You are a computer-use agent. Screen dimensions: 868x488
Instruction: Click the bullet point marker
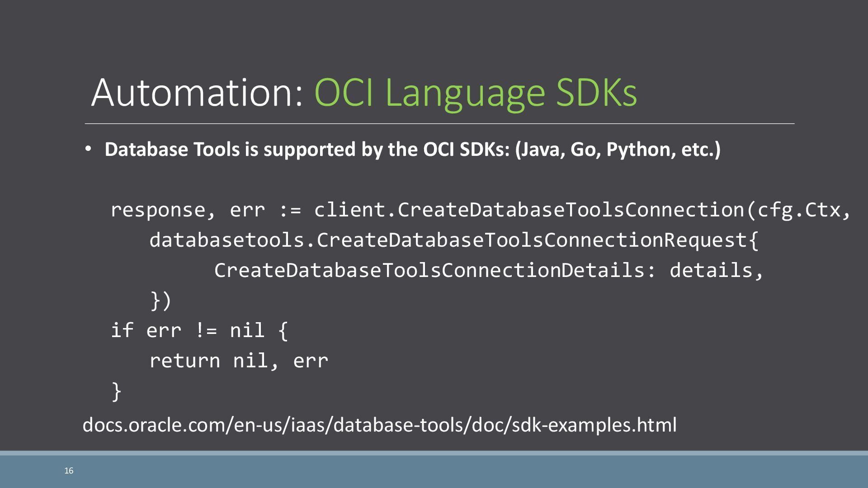point(88,149)
